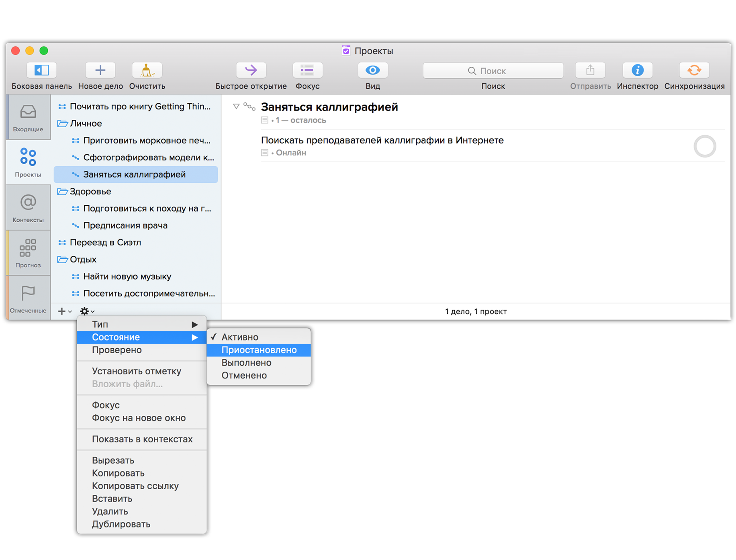Set status to Отменено
This screenshot has height=560, width=736.
[x=259, y=376]
